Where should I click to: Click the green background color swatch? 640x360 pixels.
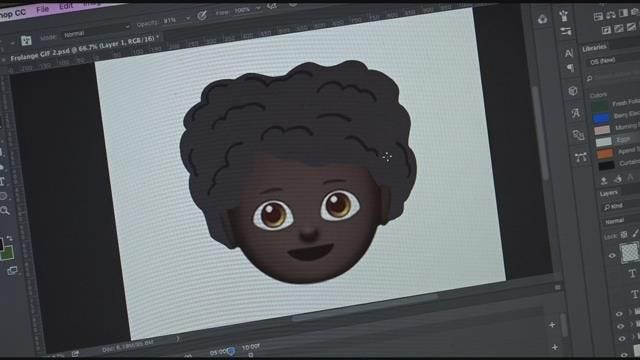7,253
